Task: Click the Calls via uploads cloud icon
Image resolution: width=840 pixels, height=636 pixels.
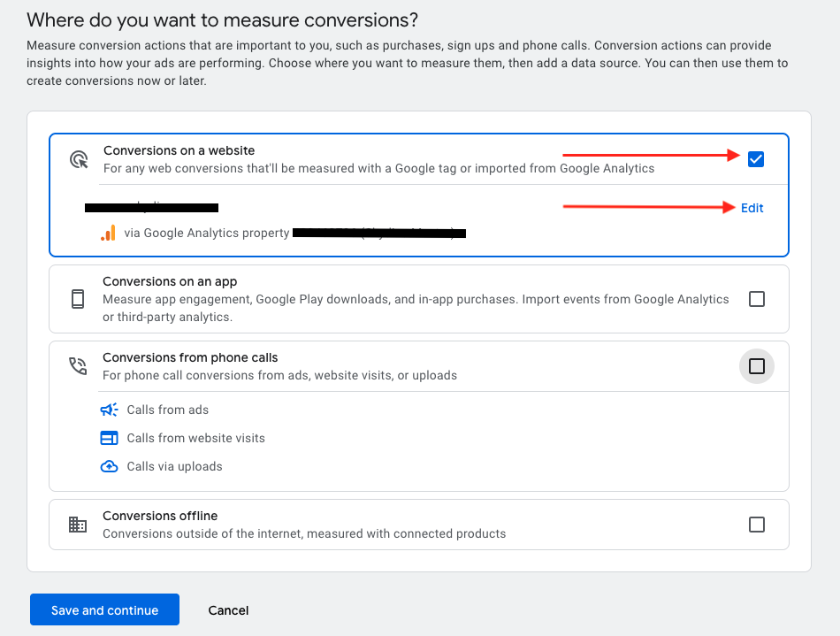Action: [x=109, y=466]
